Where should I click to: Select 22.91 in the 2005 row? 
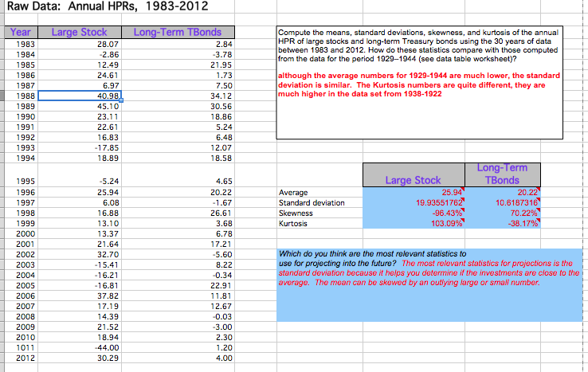click(x=178, y=286)
